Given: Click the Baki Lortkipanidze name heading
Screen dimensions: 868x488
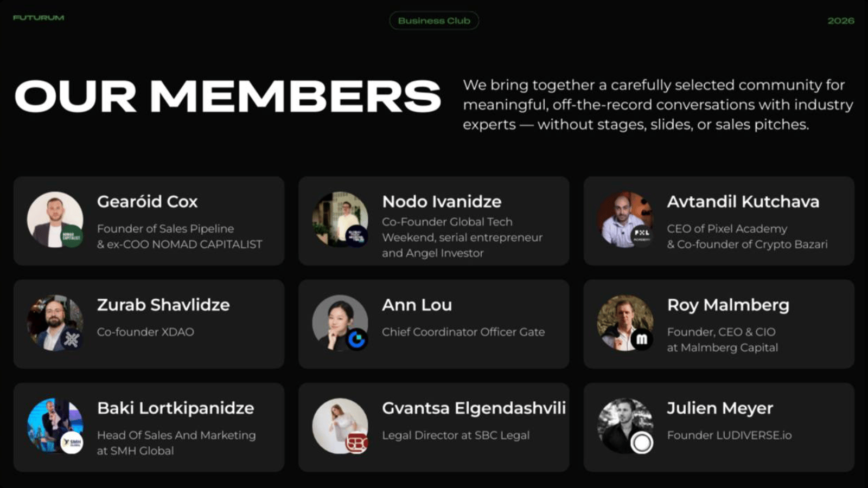Looking at the screenshot, I should 175,408.
